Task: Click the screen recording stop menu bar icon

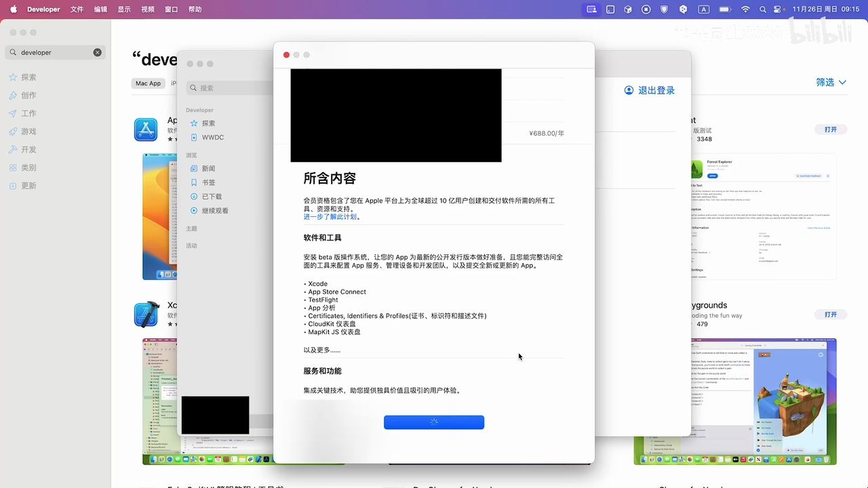Action: (x=646, y=9)
